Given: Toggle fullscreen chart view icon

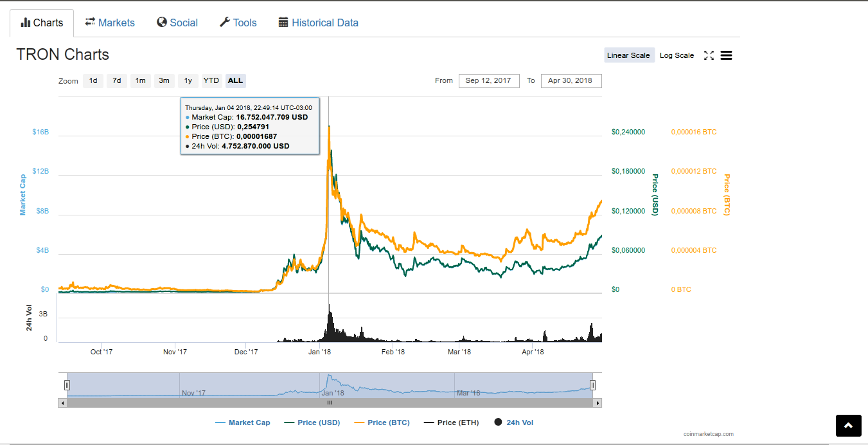Looking at the screenshot, I should tap(709, 55).
